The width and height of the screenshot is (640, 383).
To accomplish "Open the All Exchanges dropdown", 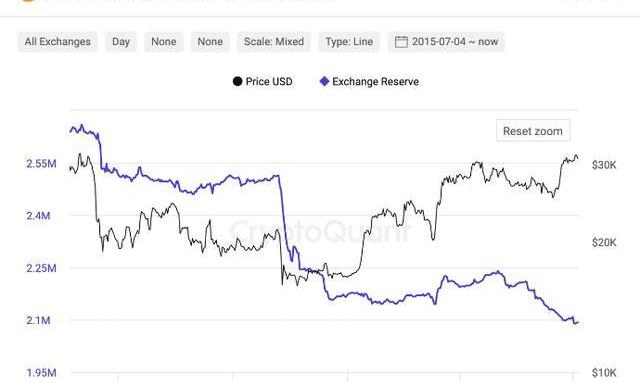I will [58, 42].
